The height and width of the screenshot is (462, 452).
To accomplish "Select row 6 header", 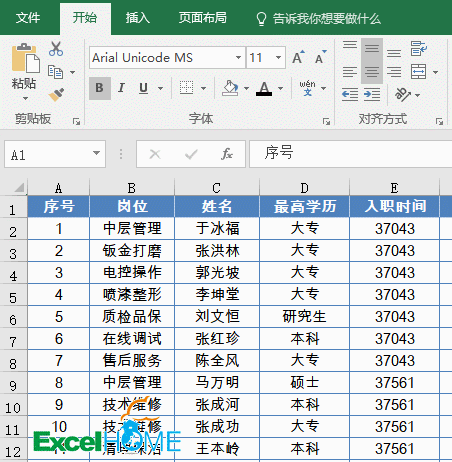I will [x=13, y=317].
